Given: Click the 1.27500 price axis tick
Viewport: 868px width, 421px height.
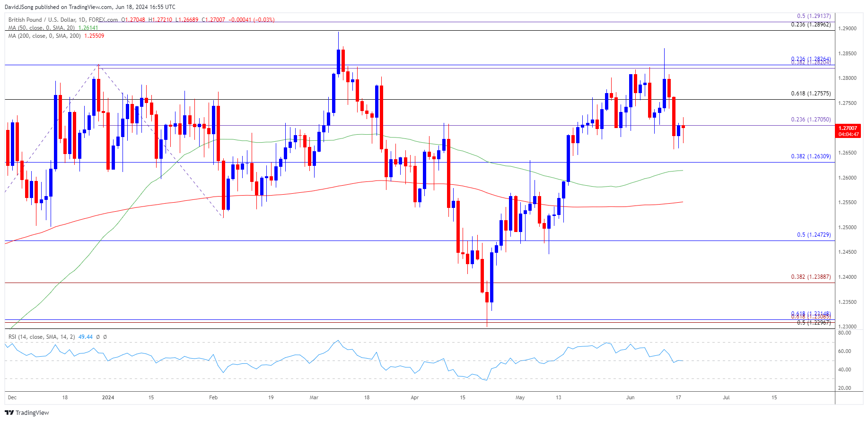Looking at the screenshot, I should tap(847, 103).
